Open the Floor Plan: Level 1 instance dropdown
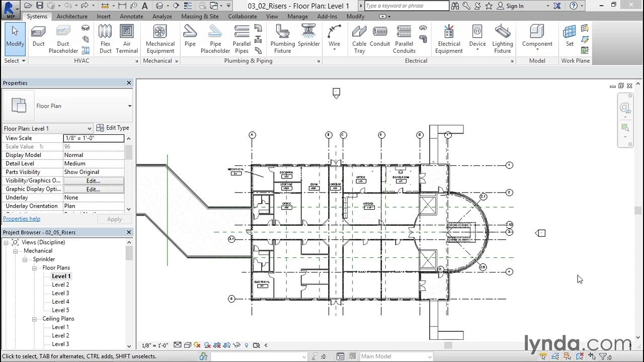This screenshot has height=362, width=644. [90, 128]
